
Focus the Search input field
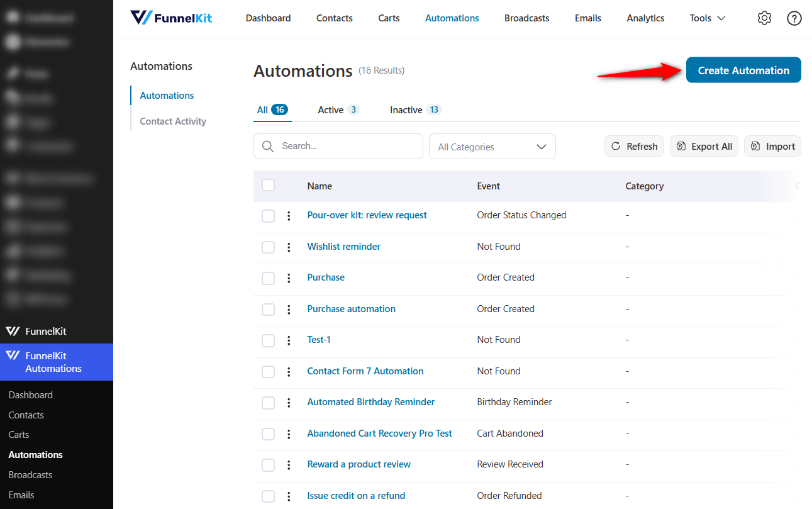[338, 146]
